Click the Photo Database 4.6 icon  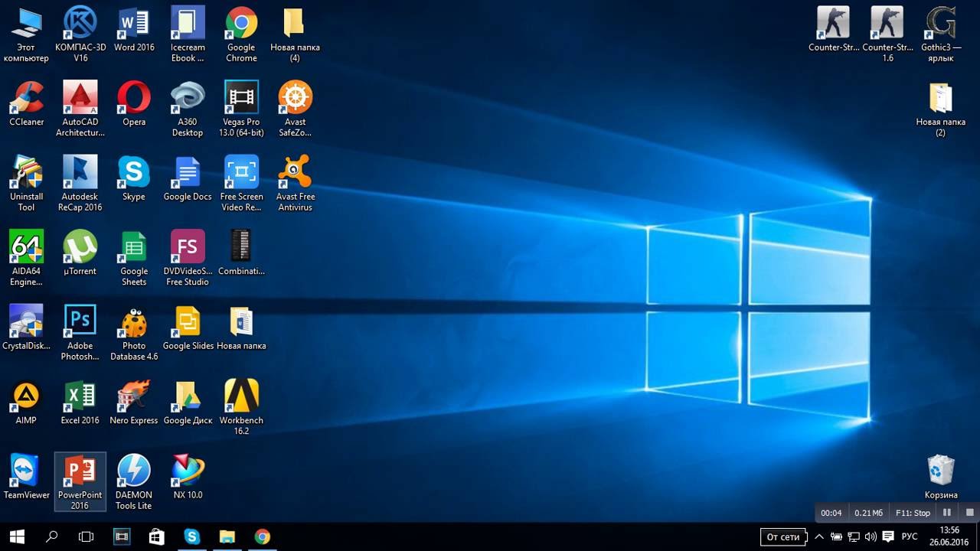pyautogui.click(x=134, y=333)
